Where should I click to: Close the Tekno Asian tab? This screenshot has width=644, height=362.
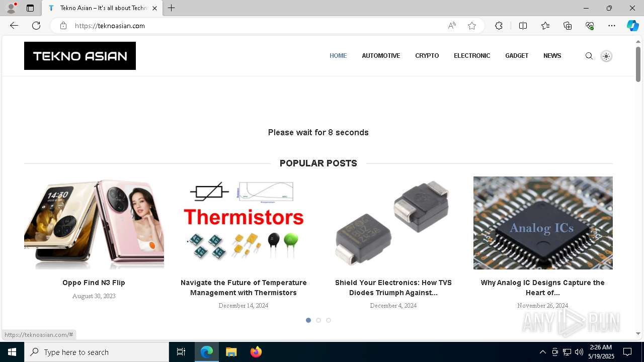(154, 8)
